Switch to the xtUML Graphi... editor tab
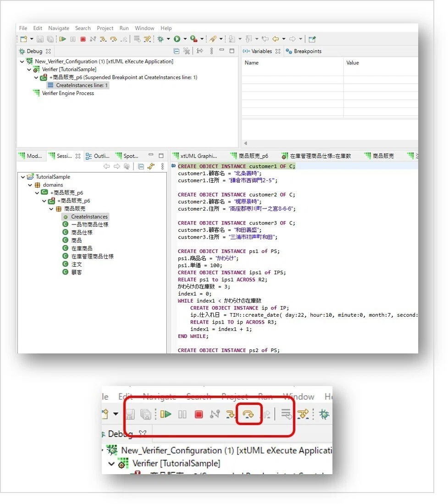This screenshot has width=448, height=504. (x=195, y=156)
